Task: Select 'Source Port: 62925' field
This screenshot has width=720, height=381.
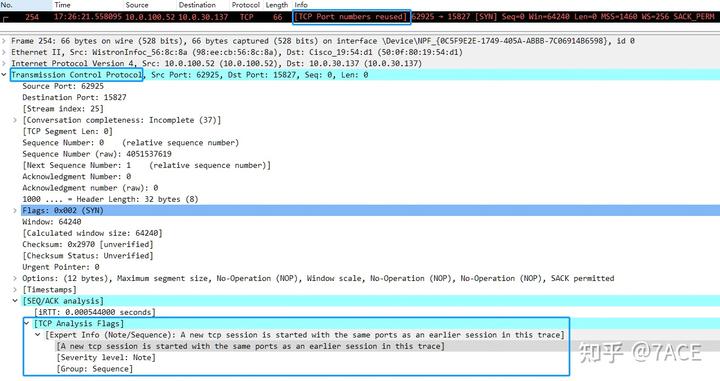Action: tap(63, 86)
